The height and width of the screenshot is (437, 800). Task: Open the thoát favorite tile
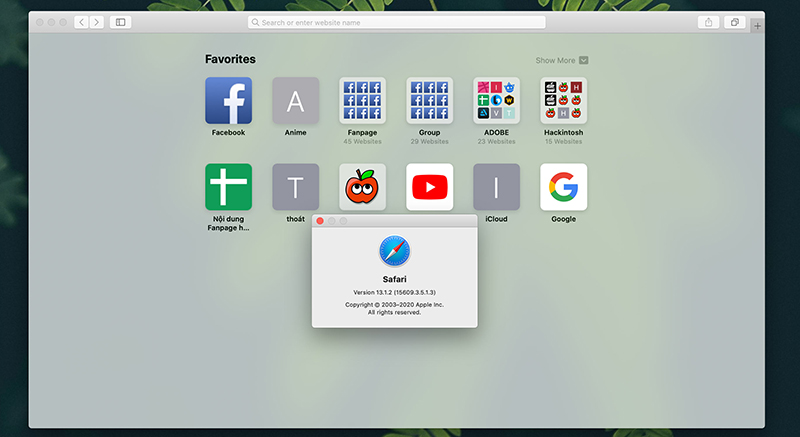tap(295, 187)
